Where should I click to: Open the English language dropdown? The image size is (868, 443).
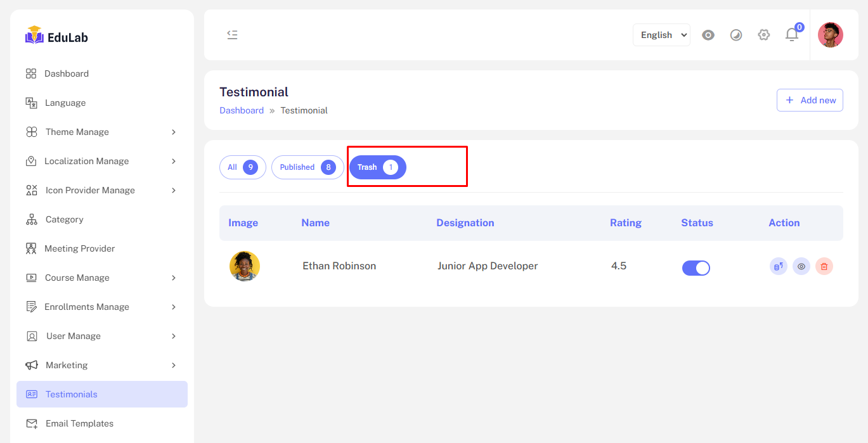661,35
